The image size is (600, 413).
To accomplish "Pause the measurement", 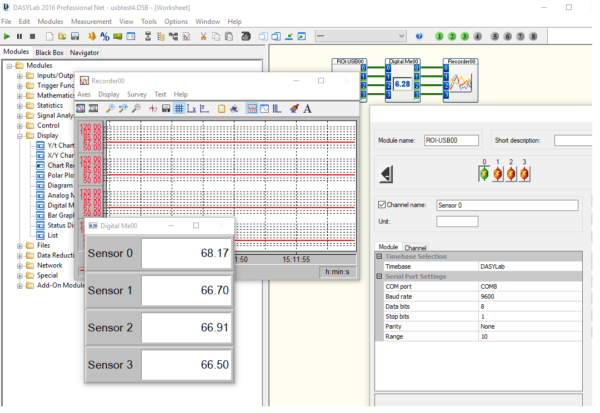I will click(x=19, y=36).
